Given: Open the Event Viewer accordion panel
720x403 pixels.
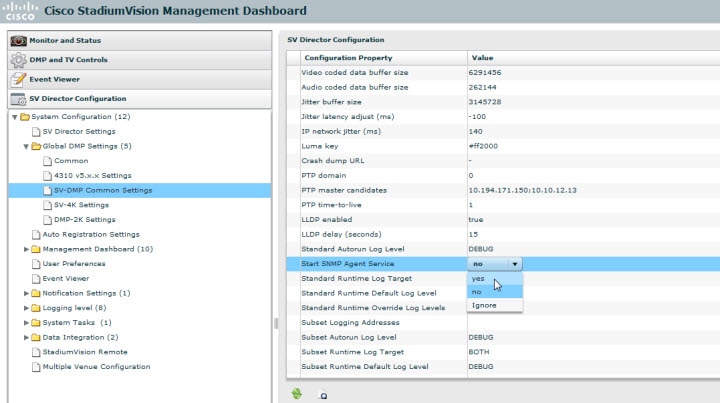Looking at the screenshot, I should [140, 79].
